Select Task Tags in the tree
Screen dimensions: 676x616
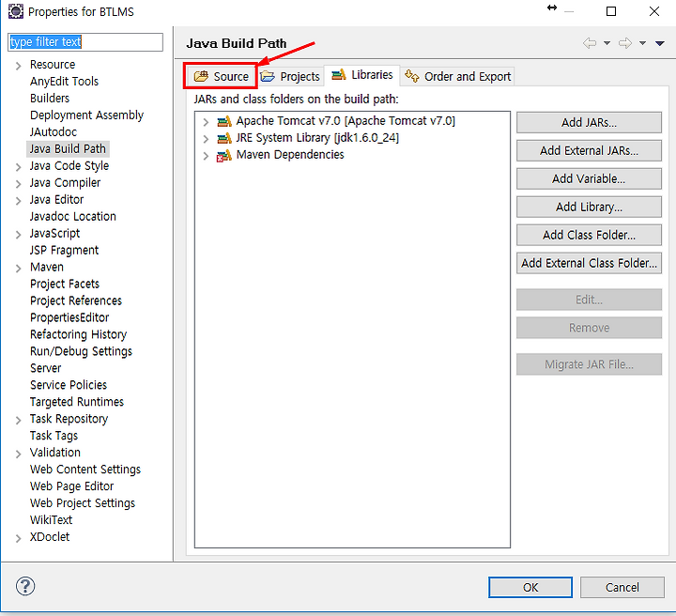54,436
